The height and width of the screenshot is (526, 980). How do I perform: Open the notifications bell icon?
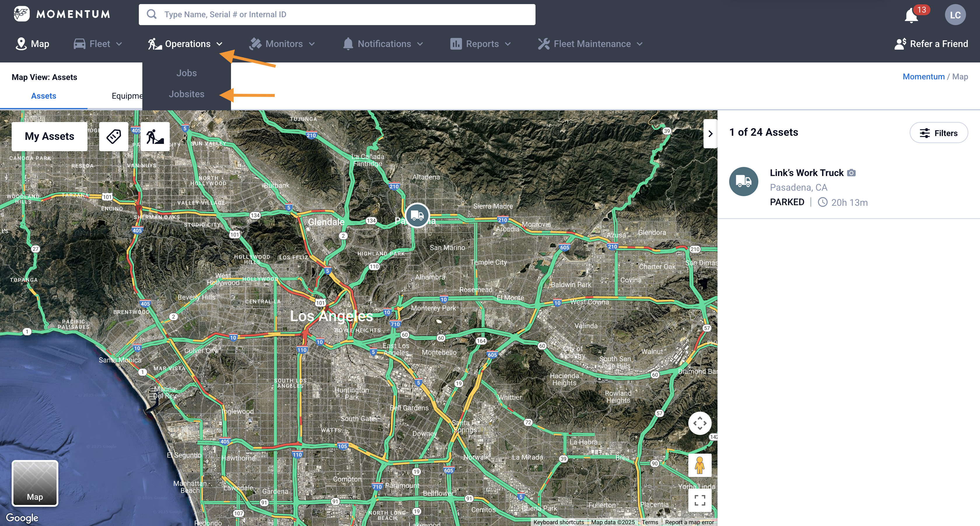(x=911, y=15)
